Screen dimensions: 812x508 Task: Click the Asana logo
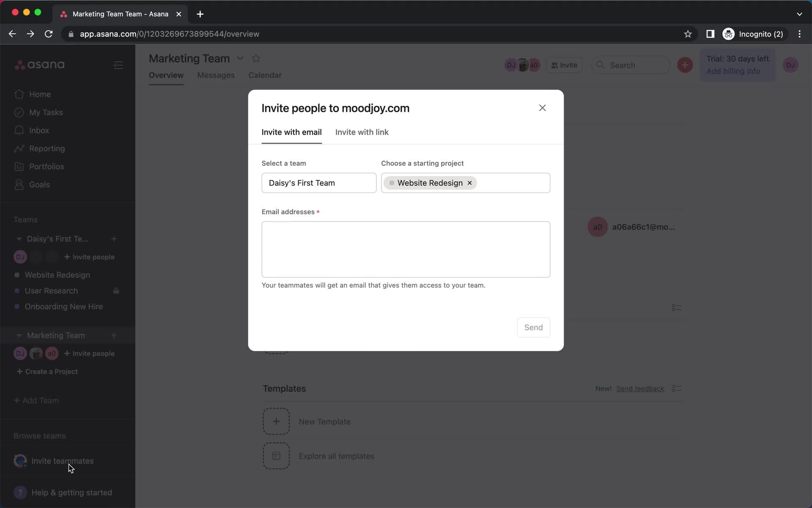39,65
